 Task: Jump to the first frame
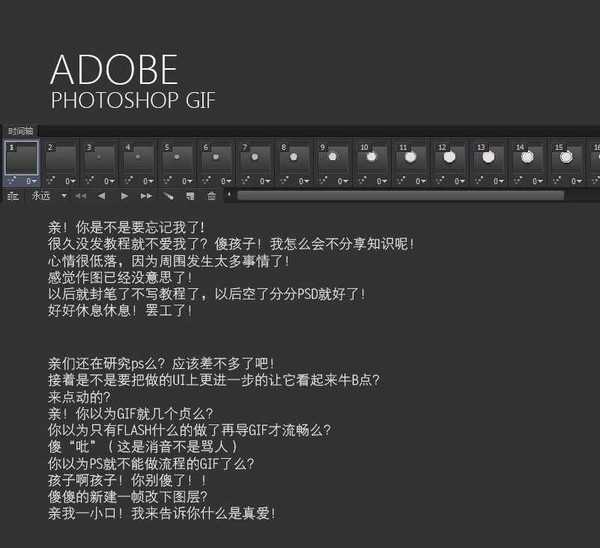(80, 196)
